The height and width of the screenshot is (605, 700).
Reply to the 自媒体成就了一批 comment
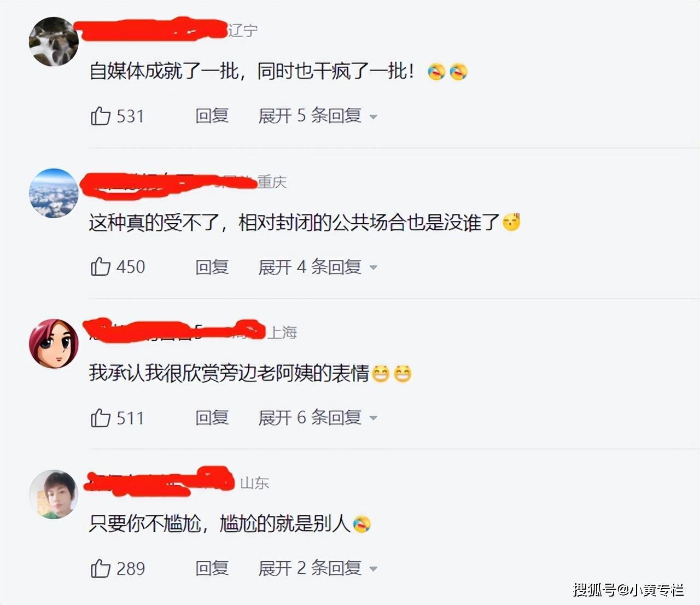(x=212, y=116)
